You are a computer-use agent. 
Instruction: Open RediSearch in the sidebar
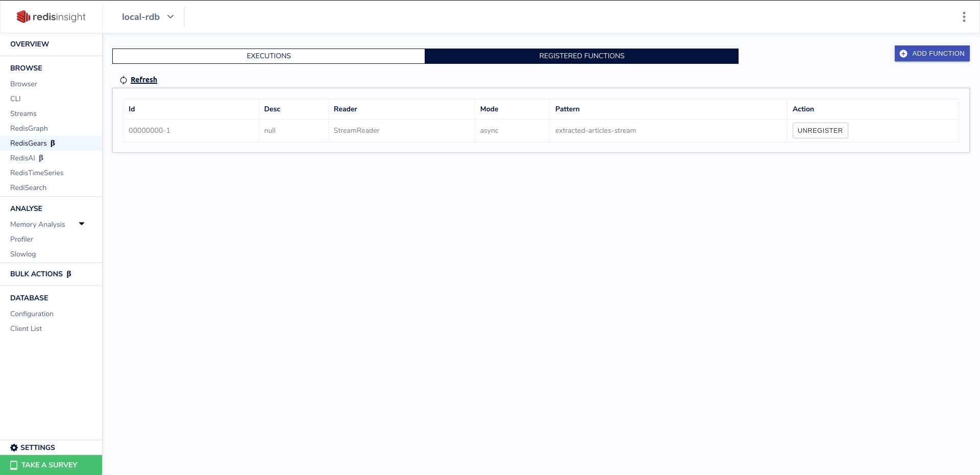coord(28,187)
